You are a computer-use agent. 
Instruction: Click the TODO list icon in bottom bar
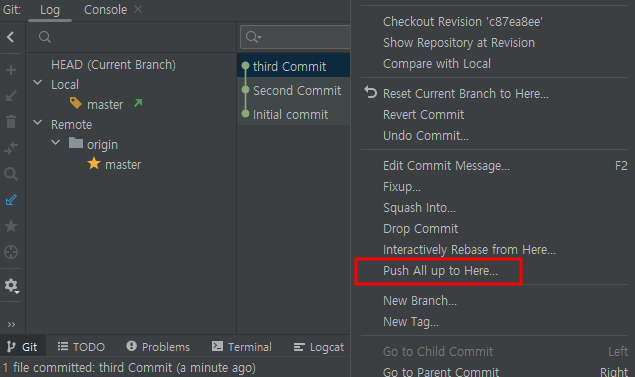pos(63,346)
